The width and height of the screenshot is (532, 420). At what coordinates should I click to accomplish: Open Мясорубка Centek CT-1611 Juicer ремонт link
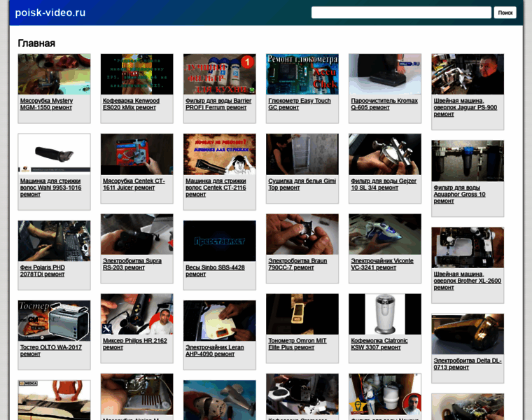click(134, 184)
